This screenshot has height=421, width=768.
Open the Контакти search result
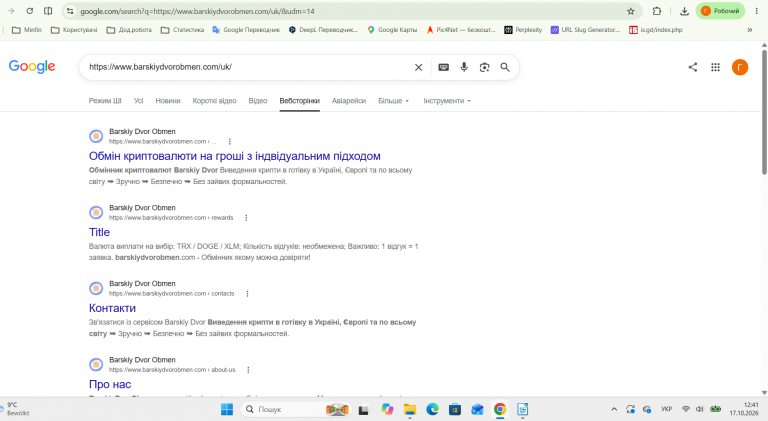[112, 308]
